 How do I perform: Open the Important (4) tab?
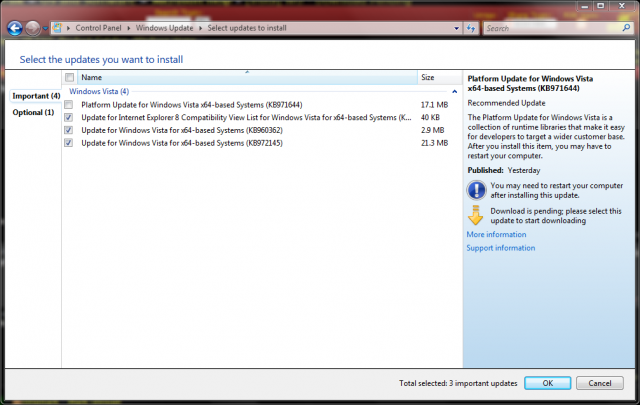[x=36, y=96]
